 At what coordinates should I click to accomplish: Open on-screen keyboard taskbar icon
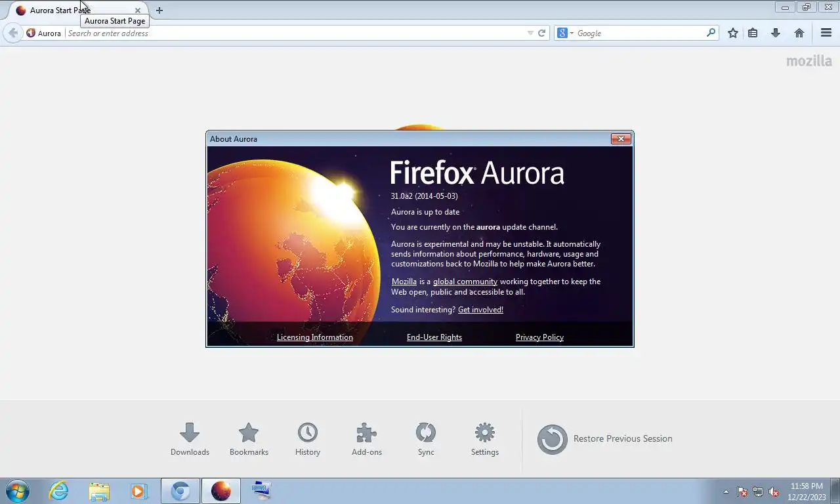click(x=261, y=491)
